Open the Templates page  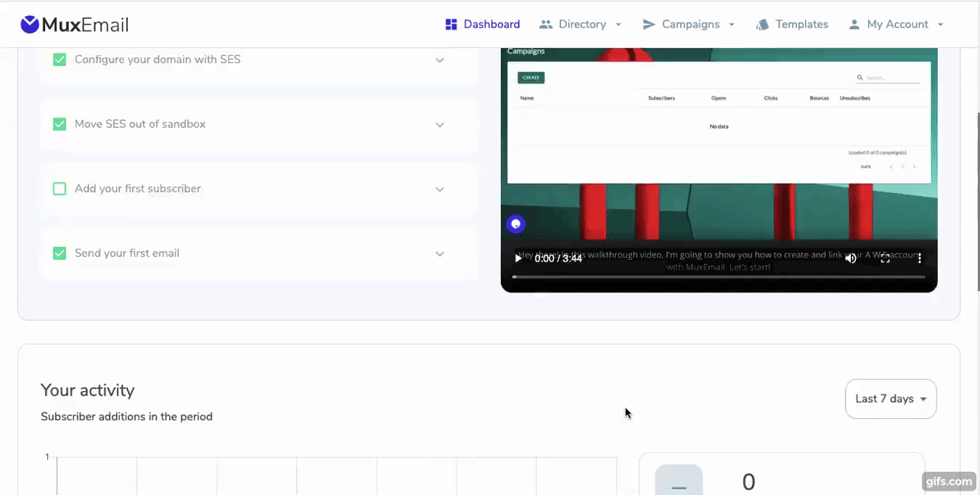click(x=792, y=25)
